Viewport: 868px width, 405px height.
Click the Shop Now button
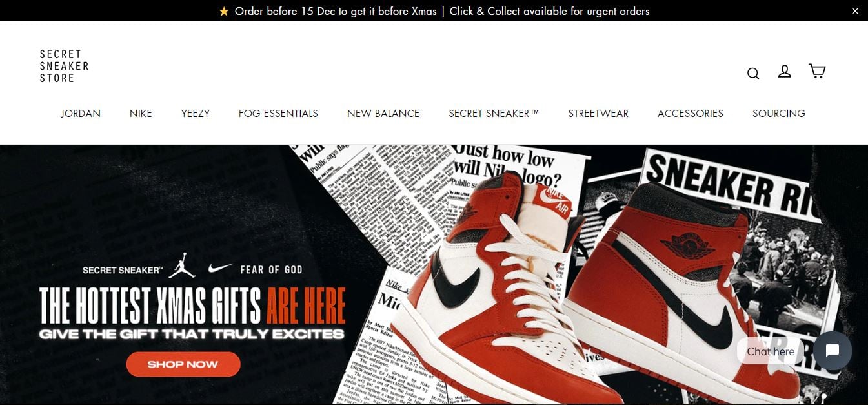pos(183,364)
